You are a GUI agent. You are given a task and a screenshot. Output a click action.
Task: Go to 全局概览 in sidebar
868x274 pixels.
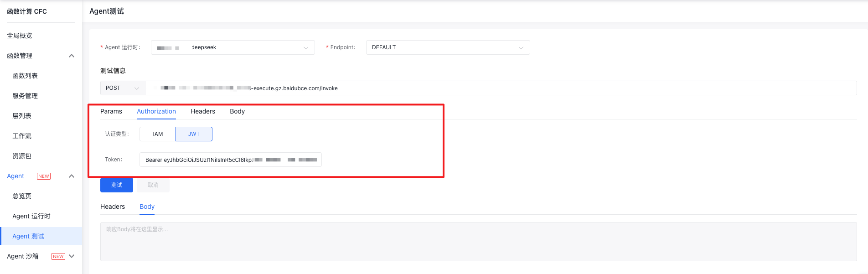pyautogui.click(x=20, y=36)
